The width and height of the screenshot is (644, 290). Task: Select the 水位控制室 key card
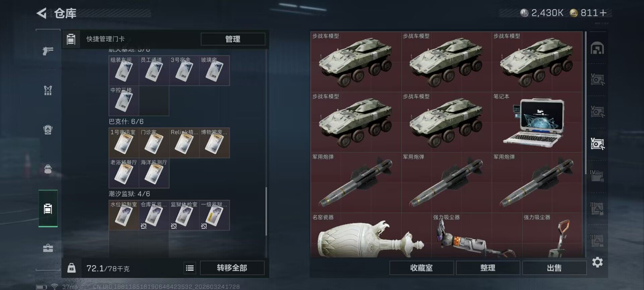[124, 215]
